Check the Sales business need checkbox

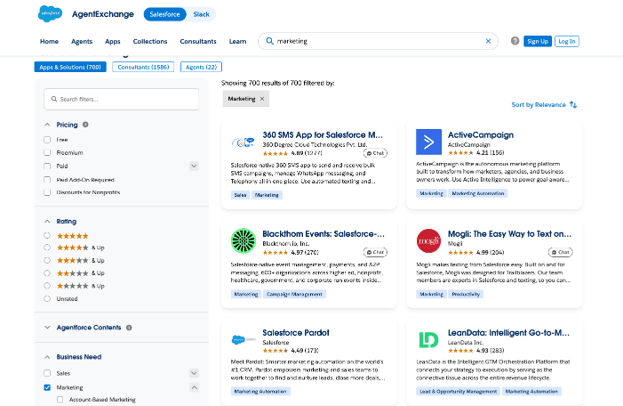tap(47, 373)
